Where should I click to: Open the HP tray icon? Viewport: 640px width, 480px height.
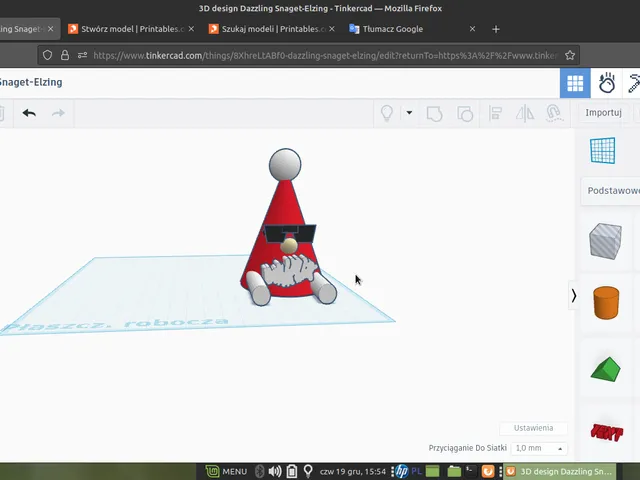click(402, 471)
